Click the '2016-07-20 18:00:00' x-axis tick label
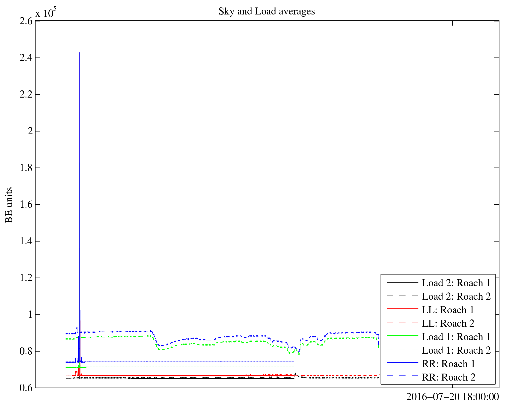 coord(452,397)
